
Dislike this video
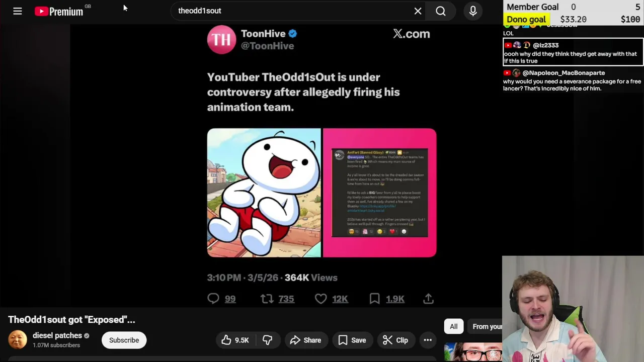pos(267,340)
